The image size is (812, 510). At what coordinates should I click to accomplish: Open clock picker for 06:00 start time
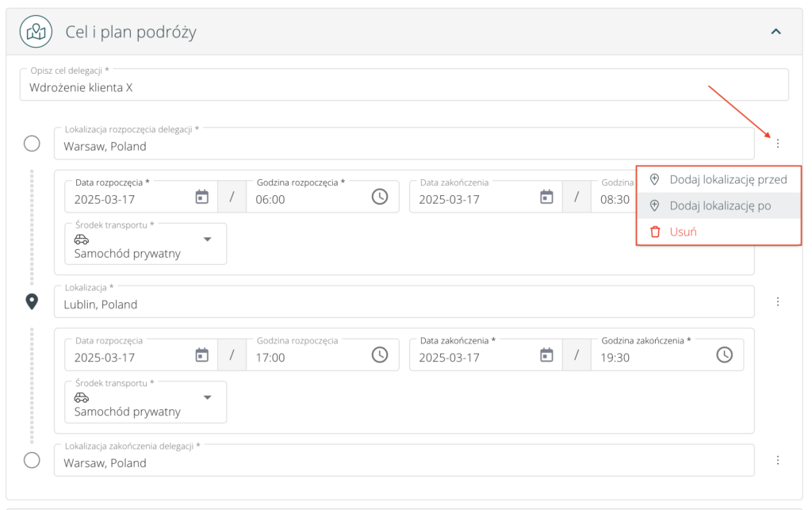coord(380,197)
